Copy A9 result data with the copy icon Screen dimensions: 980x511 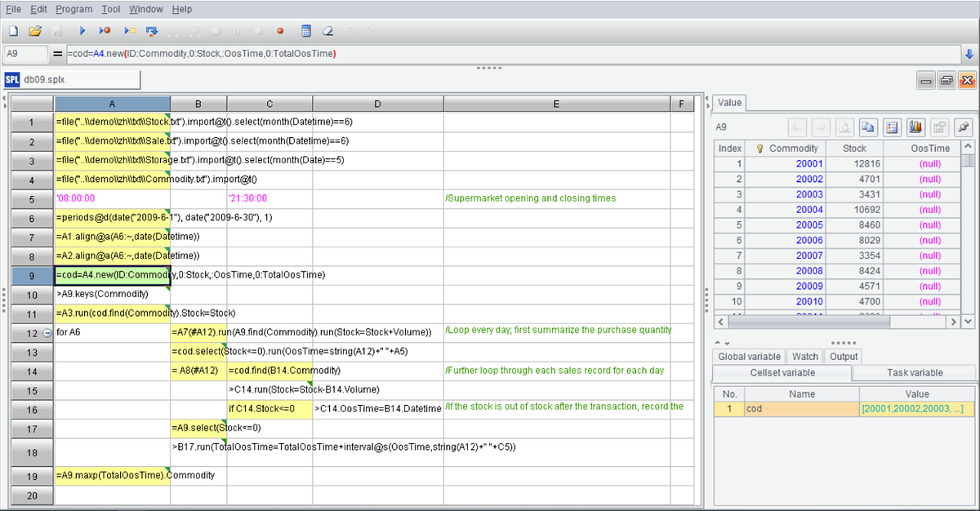tap(868, 127)
